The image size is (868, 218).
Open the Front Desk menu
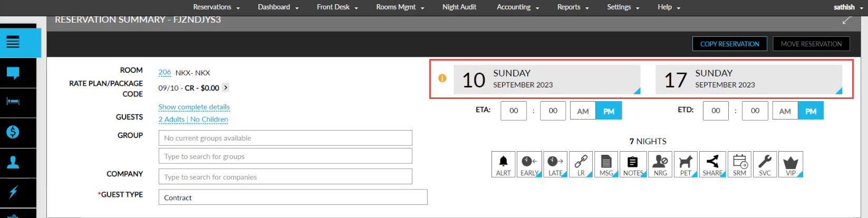click(337, 7)
